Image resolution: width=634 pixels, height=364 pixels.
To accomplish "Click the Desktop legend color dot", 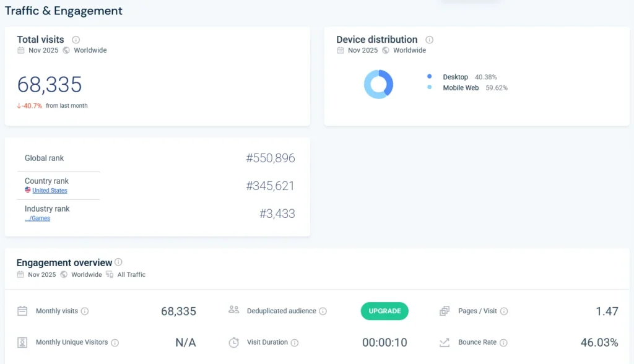I will (x=429, y=77).
